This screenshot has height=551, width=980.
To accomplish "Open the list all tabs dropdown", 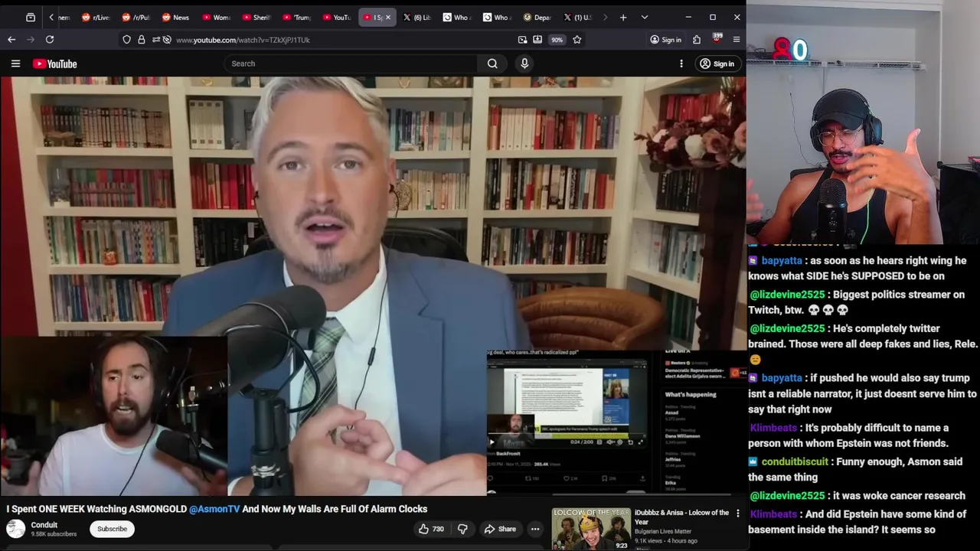I will [645, 17].
